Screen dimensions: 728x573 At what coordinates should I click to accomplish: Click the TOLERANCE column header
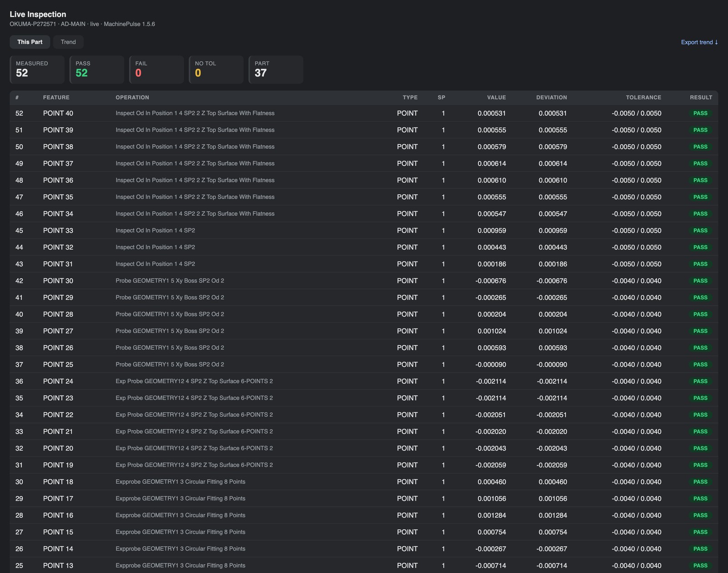(x=643, y=97)
